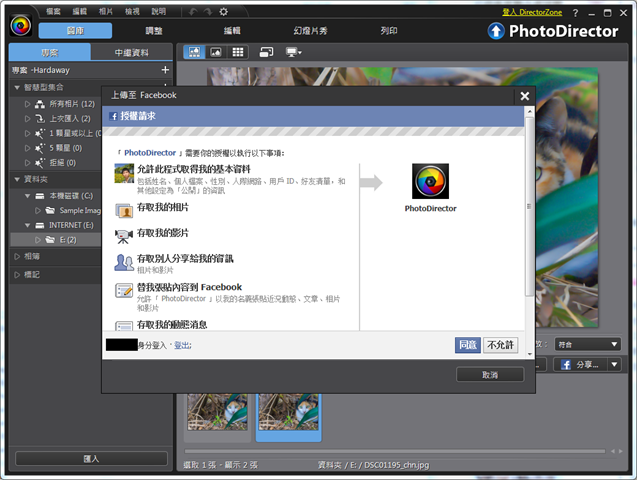Select the first cat thumbnail in filmstrip

click(x=217, y=412)
